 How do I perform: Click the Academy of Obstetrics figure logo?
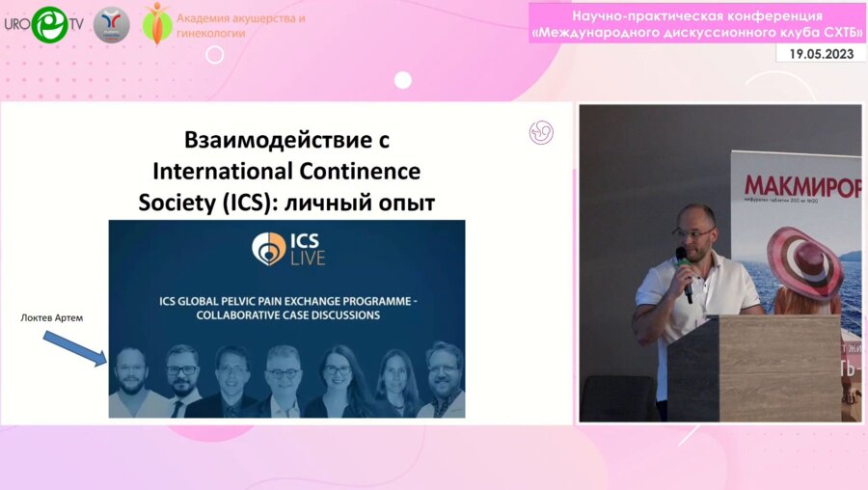157,23
